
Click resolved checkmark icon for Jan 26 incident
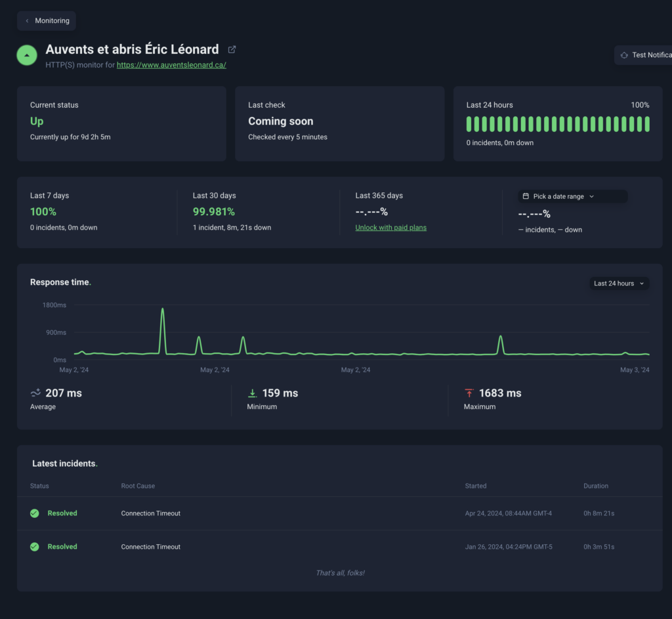coord(35,547)
